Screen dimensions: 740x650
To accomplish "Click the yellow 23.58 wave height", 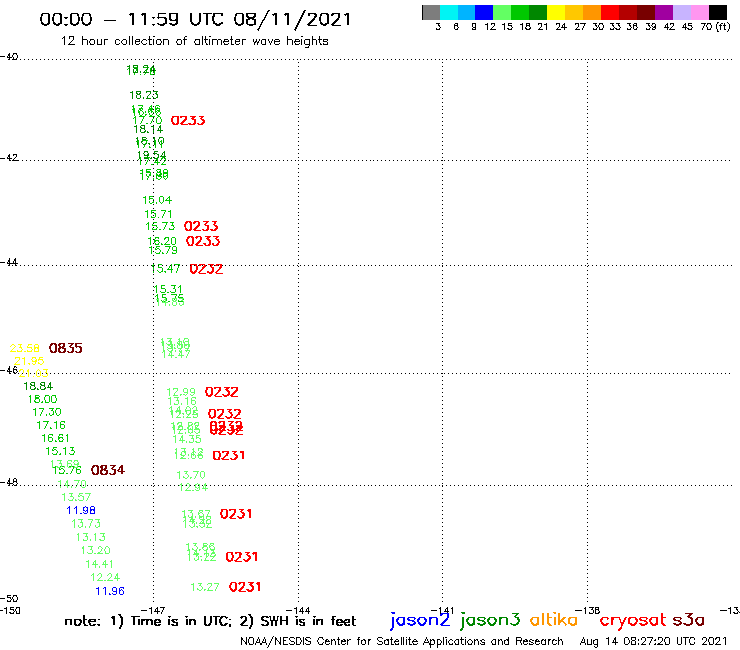I will click(25, 348).
